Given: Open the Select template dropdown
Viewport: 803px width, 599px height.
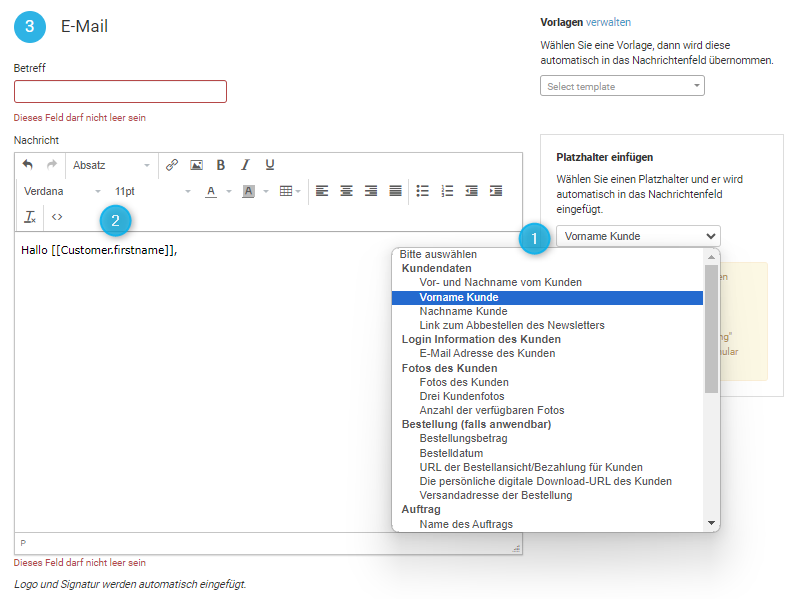Looking at the screenshot, I should click(x=622, y=86).
